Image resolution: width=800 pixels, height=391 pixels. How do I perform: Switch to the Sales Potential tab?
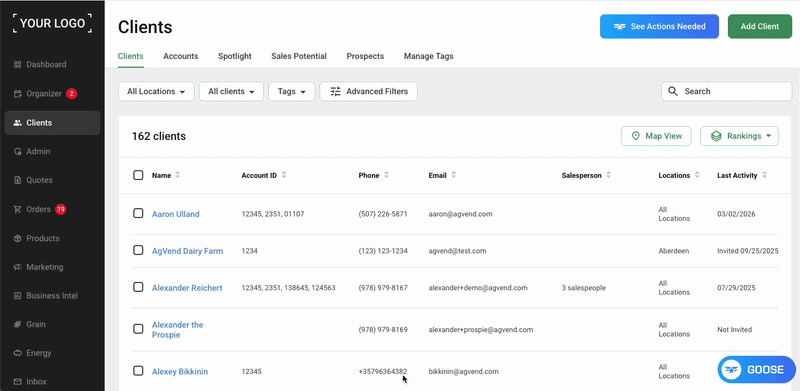click(299, 56)
